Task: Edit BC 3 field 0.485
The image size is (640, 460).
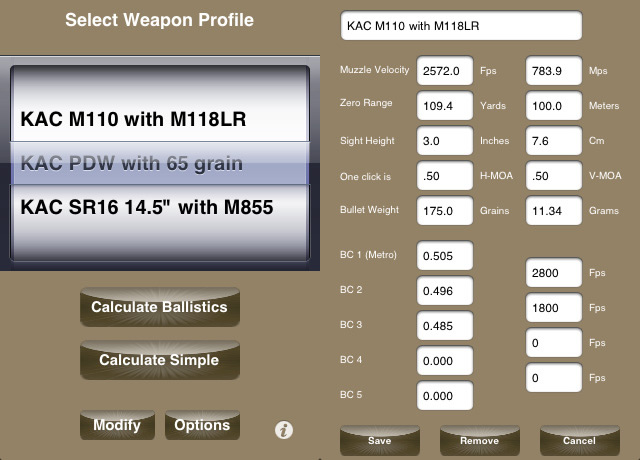Action: point(445,326)
